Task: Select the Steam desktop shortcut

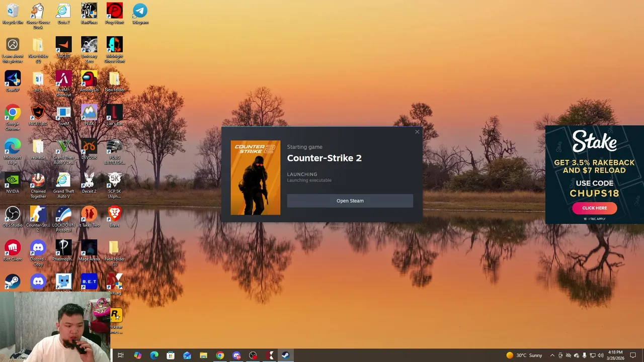Action: coord(13,282)
